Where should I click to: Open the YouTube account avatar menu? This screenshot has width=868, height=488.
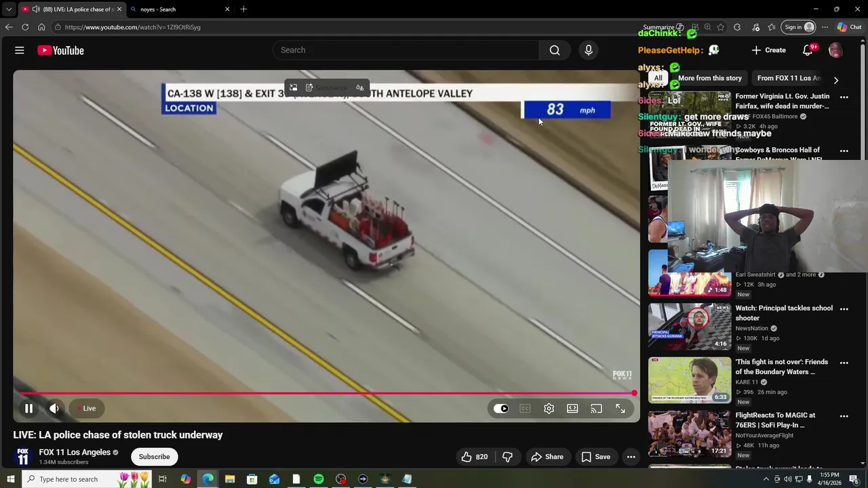(x=835, y=50)
